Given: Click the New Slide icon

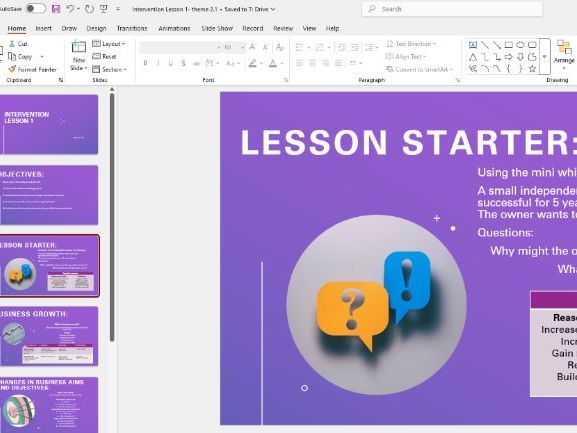Looking at the screenshot, I should pos(79,47).
